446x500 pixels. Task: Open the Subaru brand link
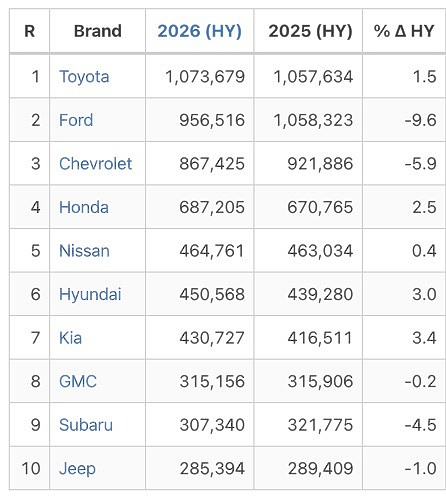(x=86, y=425)
